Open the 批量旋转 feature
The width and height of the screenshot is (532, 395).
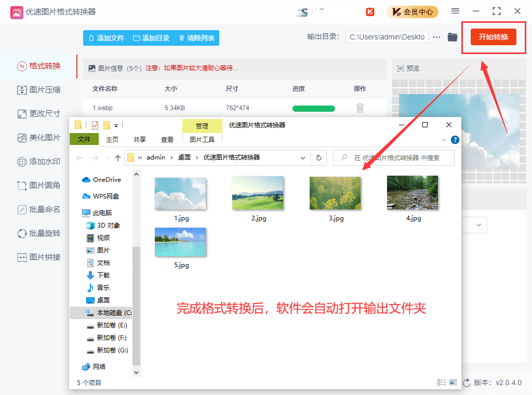(x=39, y=233)
